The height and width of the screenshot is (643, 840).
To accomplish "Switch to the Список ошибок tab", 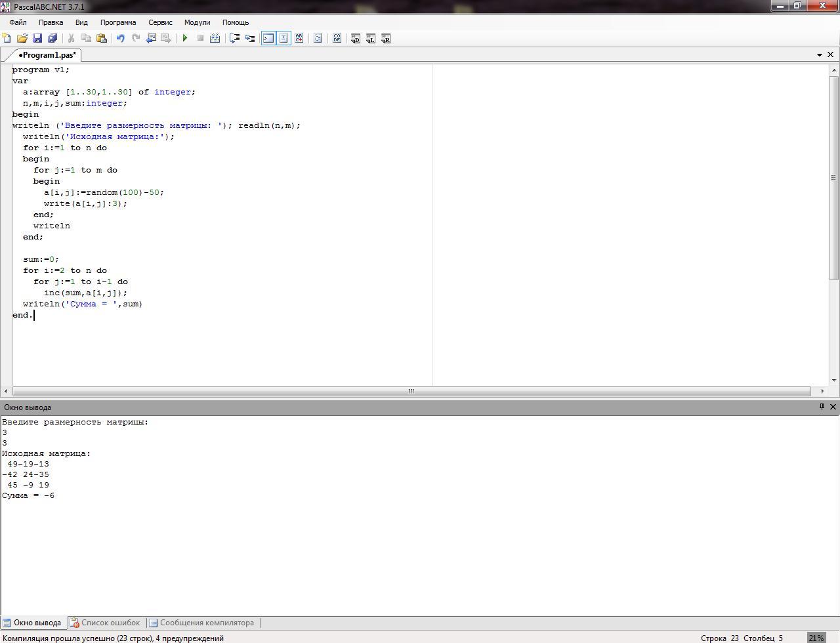I will (105, 623).
